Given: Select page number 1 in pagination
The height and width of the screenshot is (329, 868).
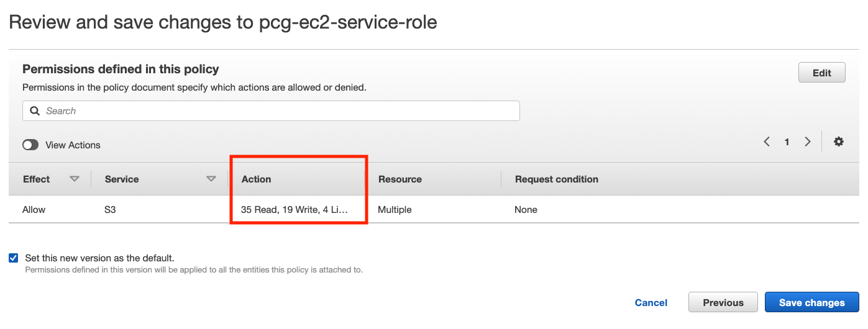Looking at the screenshot, I should click(x=787, y=142).
